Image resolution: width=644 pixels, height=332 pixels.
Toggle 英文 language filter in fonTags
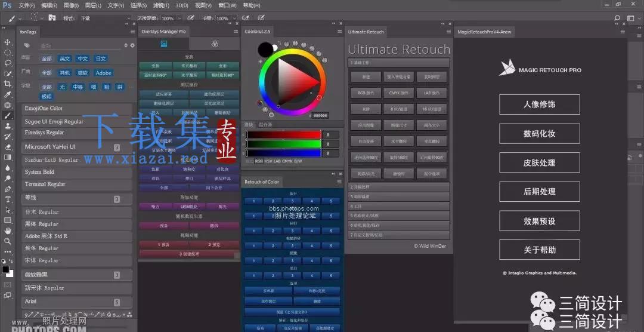64,59
